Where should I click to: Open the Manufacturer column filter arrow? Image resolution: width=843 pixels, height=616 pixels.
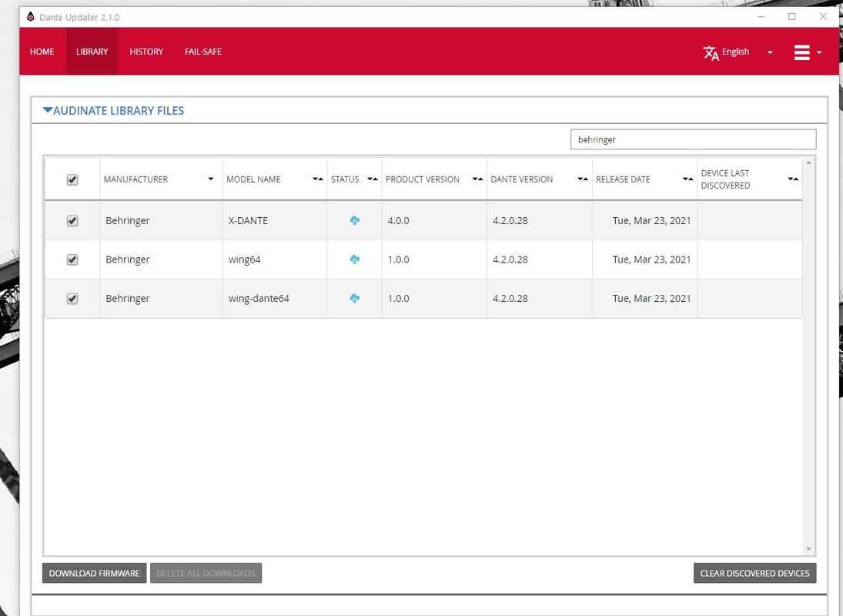click(211, 179)
